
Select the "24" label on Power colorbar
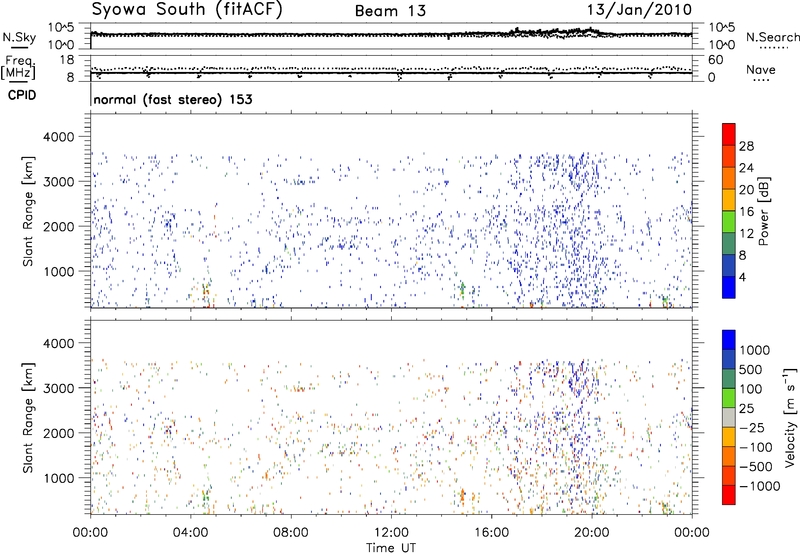pyautogui.click(x=746, y=168)
